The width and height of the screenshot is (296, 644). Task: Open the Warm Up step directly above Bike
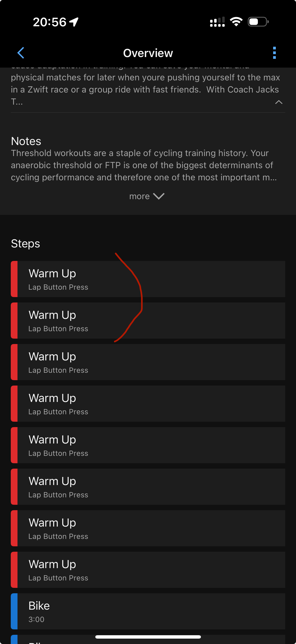(148, 570)
